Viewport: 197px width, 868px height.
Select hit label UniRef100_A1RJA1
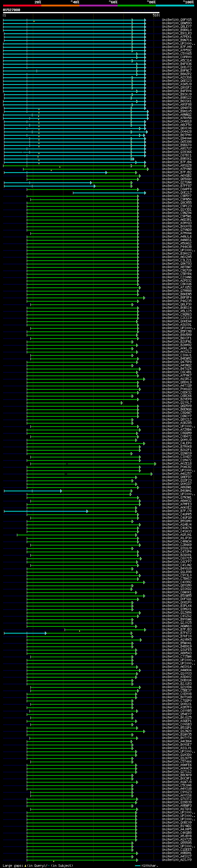(x=177, y=535)
